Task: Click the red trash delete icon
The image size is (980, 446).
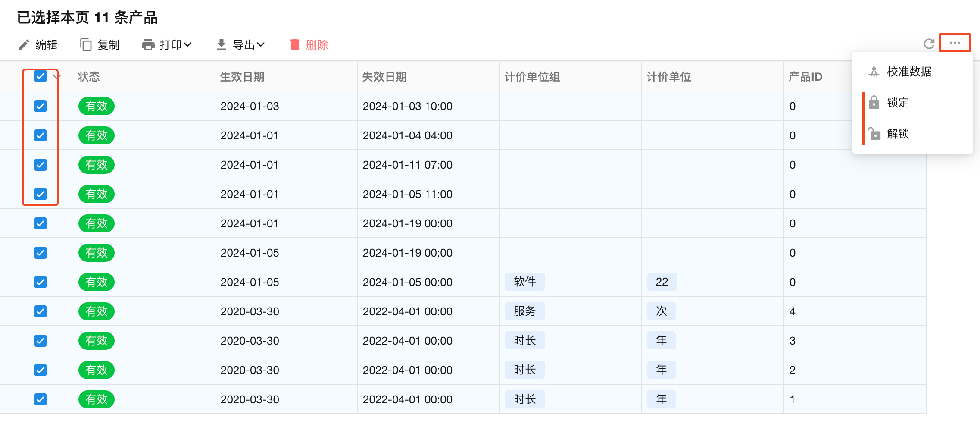Action: click(295, 45)
